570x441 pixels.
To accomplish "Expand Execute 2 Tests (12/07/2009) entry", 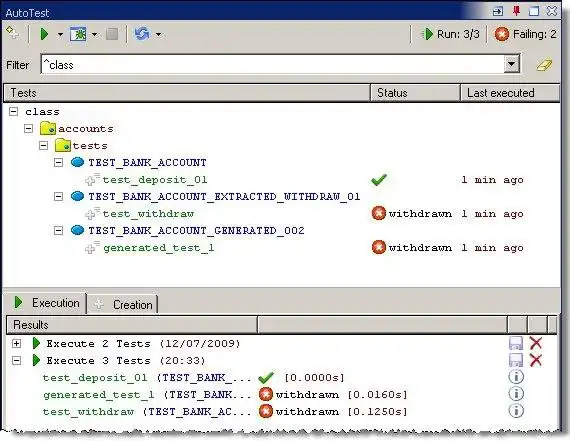I will (16, 343).
